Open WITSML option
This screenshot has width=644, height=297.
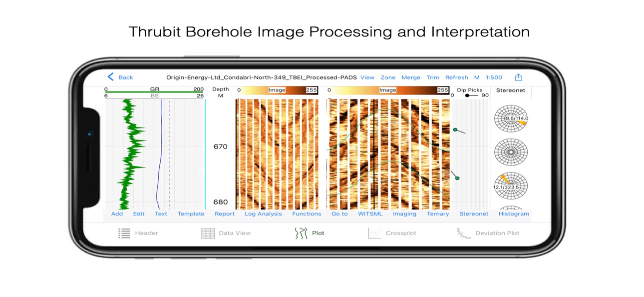370,213
